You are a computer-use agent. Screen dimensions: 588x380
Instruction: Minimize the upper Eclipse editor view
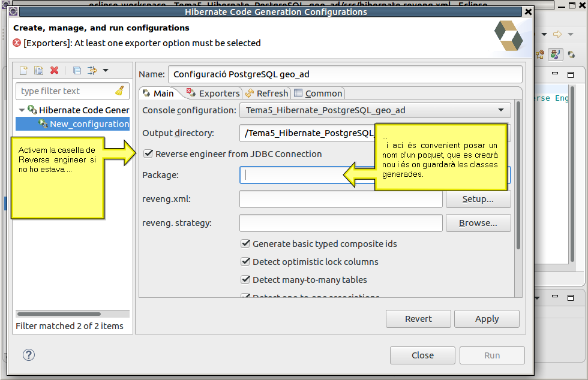(x=555, y=74)
